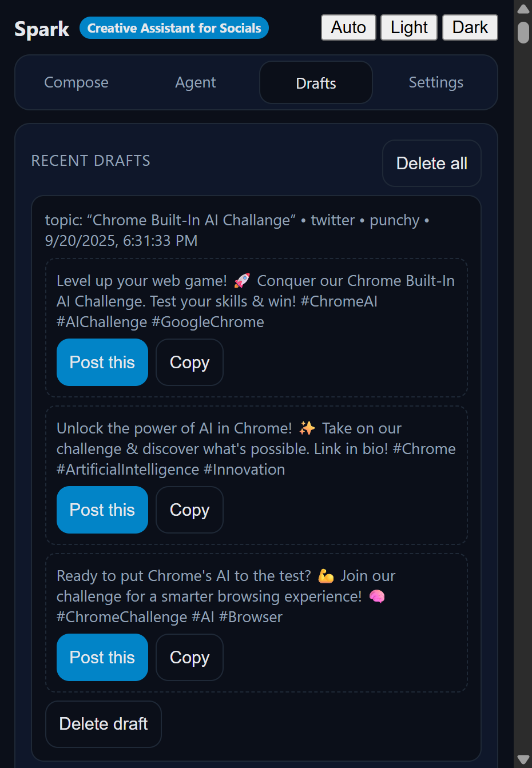Copy the "Unlock the power of AI" draft

(189, 510)
